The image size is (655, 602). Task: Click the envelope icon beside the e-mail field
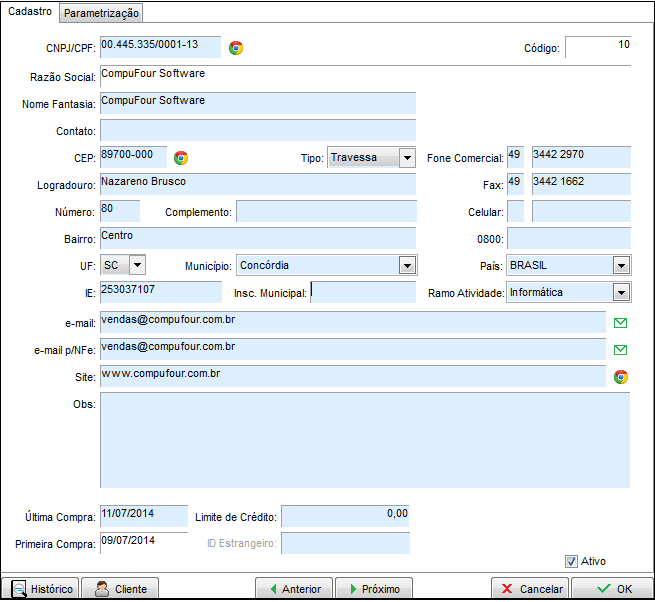(620, 323)
